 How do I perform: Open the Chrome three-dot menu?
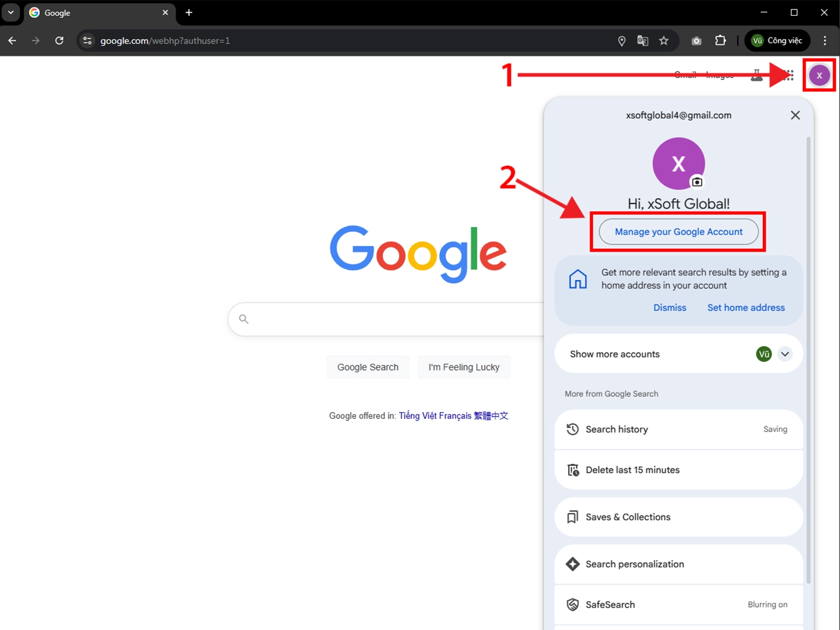(x=825, y=40)
